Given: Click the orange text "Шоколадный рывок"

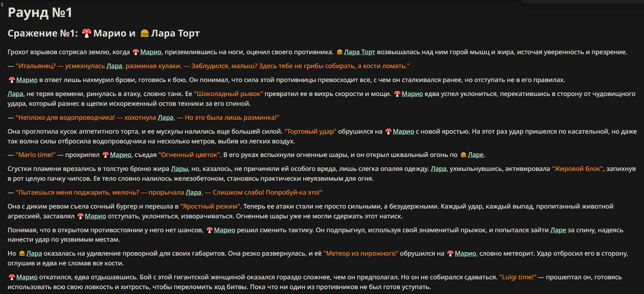Looking at the screenshot, I should (228, 94).
